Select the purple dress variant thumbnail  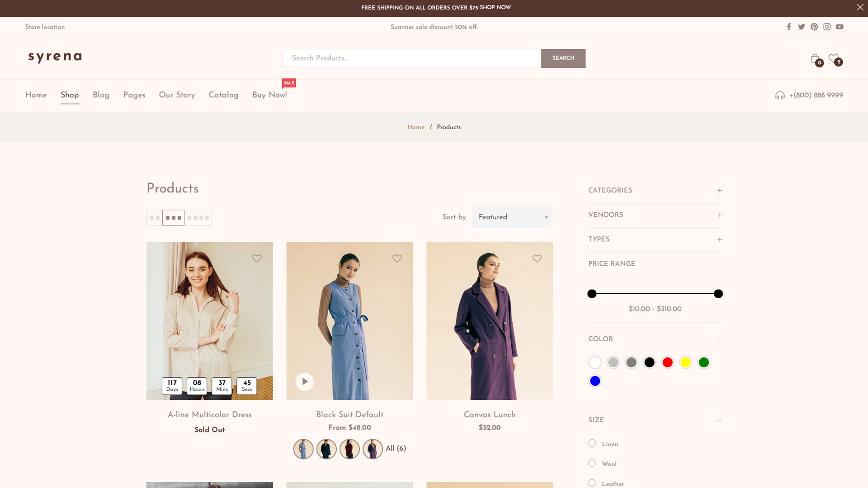(x=373, y=449)
